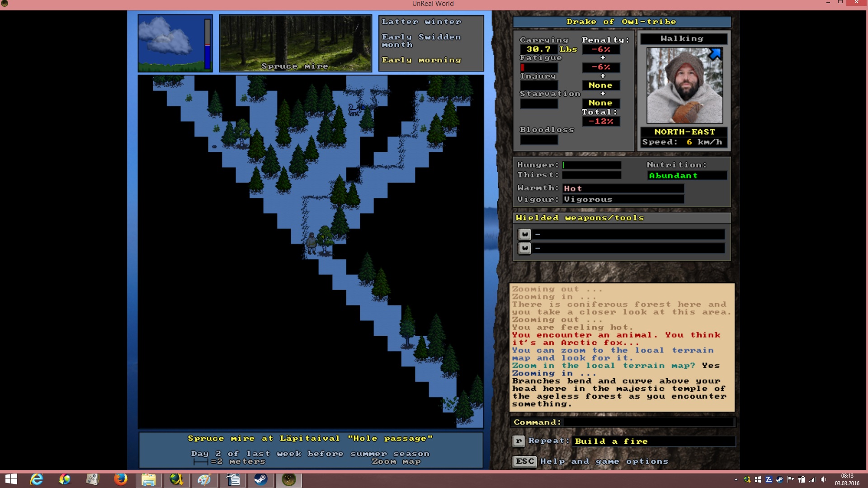Click the '-12%' total penalty value

click(x=601, y=122)
